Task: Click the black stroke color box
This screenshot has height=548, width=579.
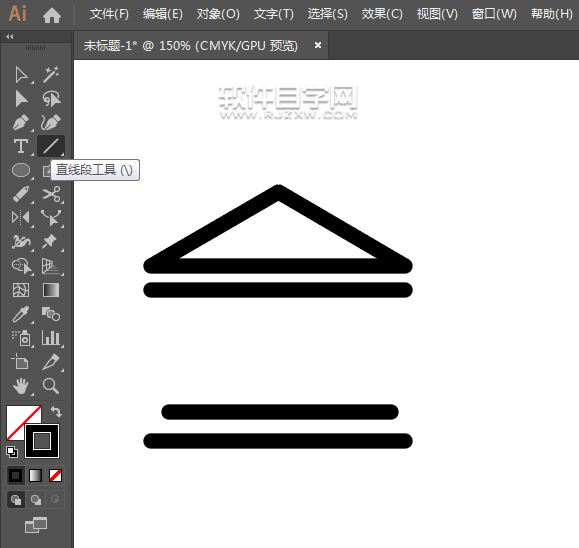Action: (42, 441)
